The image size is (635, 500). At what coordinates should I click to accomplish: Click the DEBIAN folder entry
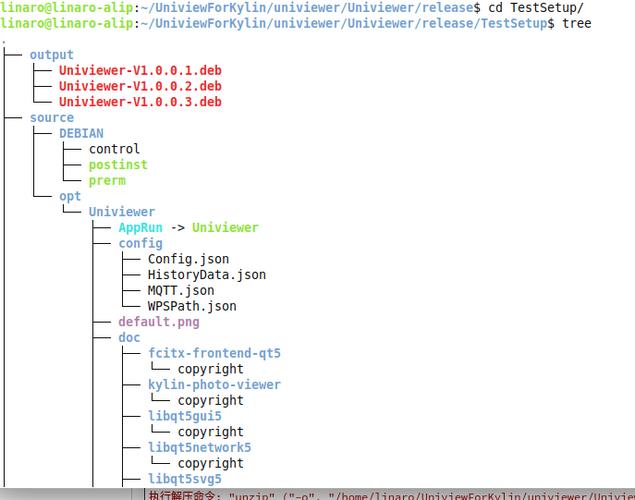coord(81,133)
